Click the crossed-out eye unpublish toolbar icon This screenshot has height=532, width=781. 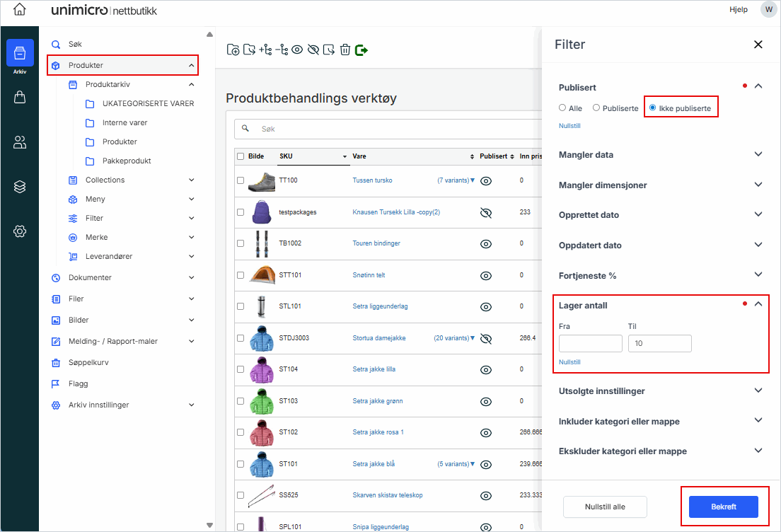pos(313,50)
